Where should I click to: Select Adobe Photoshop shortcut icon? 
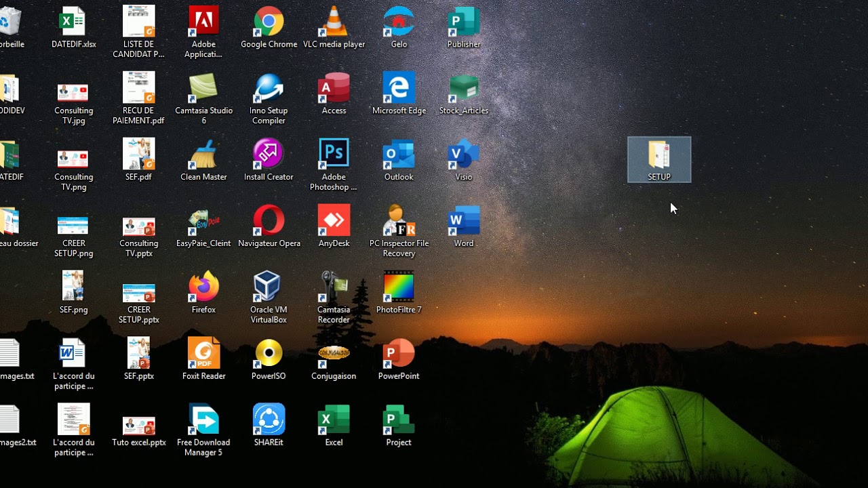pyautogui.click(x=334, y=155)
